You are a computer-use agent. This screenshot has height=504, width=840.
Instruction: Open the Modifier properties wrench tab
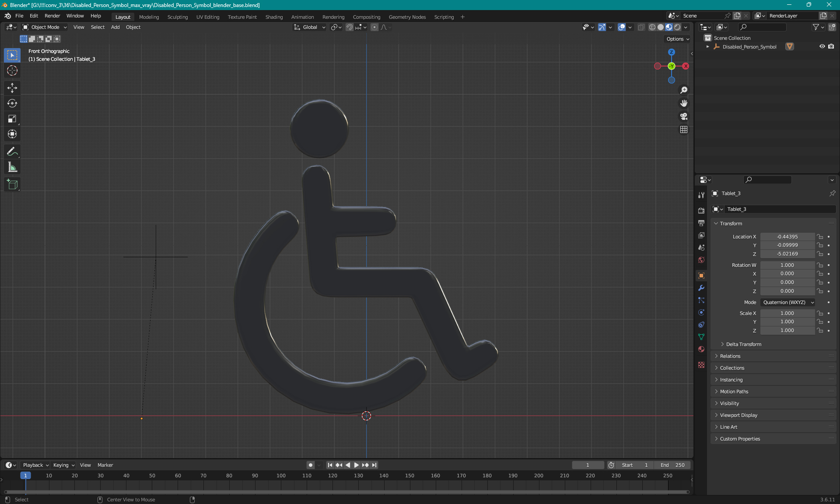[701, 288]
